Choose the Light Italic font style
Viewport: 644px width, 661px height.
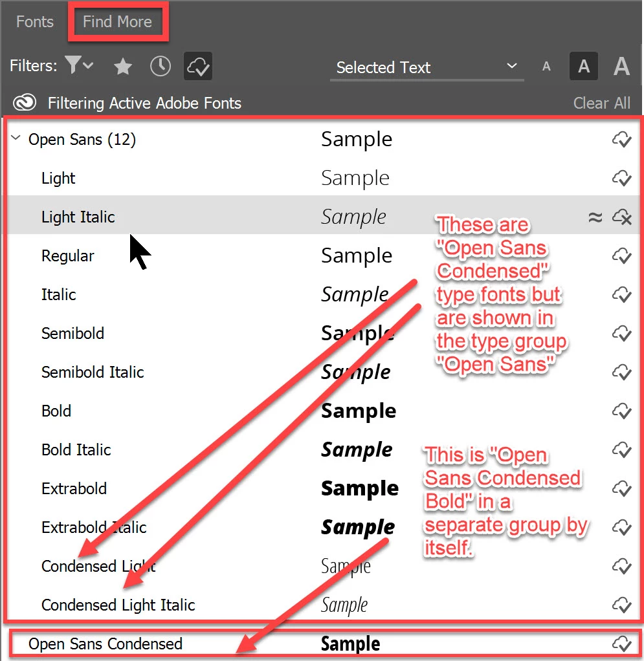click(78, 217)
